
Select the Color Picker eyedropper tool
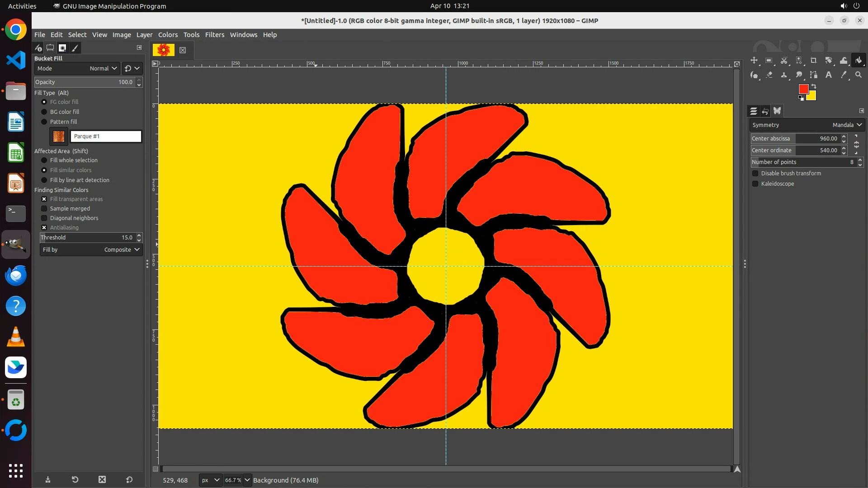[x=844, y=75]
